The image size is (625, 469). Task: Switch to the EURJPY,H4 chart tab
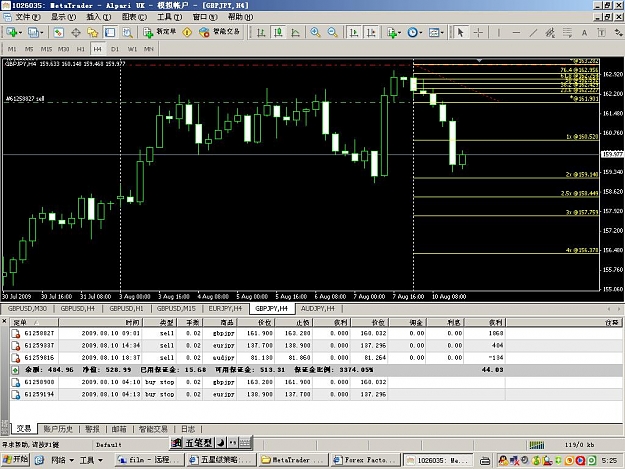coord(225,308)
